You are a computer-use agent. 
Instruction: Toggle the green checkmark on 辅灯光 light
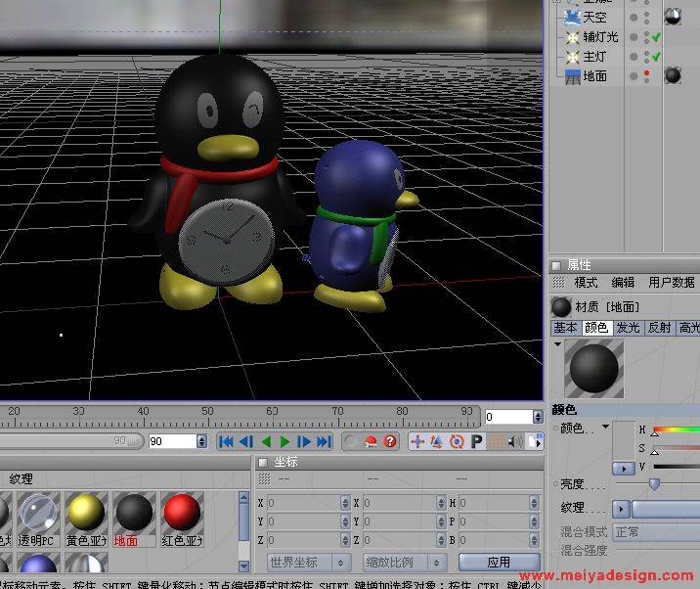pyautogui.click(x=657, y=37)
